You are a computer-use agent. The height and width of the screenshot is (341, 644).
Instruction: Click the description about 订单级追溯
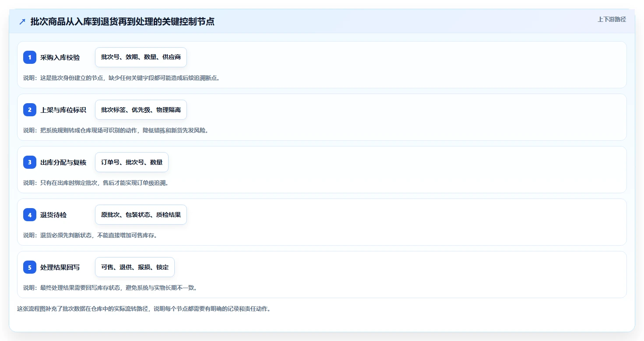(96, 183)
